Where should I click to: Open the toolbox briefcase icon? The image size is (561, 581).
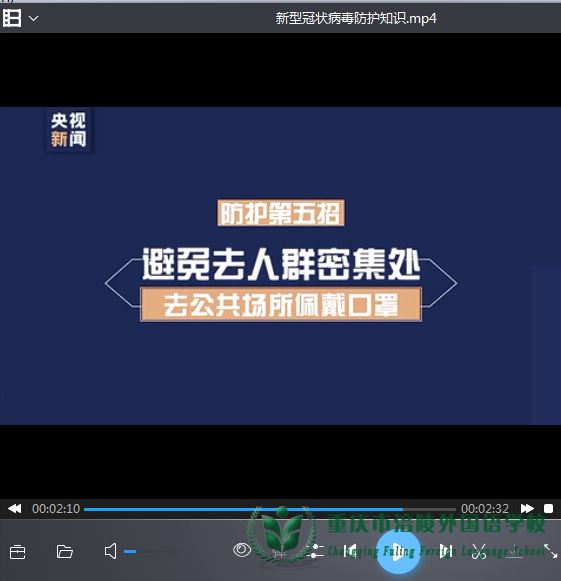17,552
